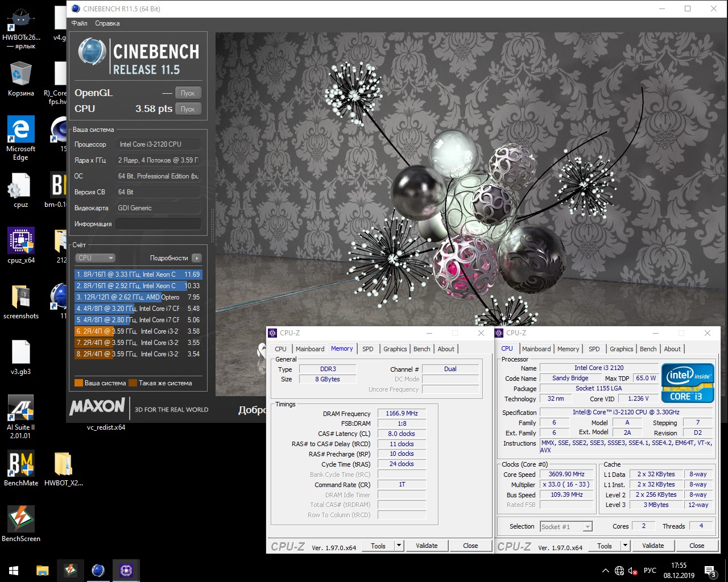Select ranking row 6 score 3.58
728x582 pixels.
[x=138, y=331]
